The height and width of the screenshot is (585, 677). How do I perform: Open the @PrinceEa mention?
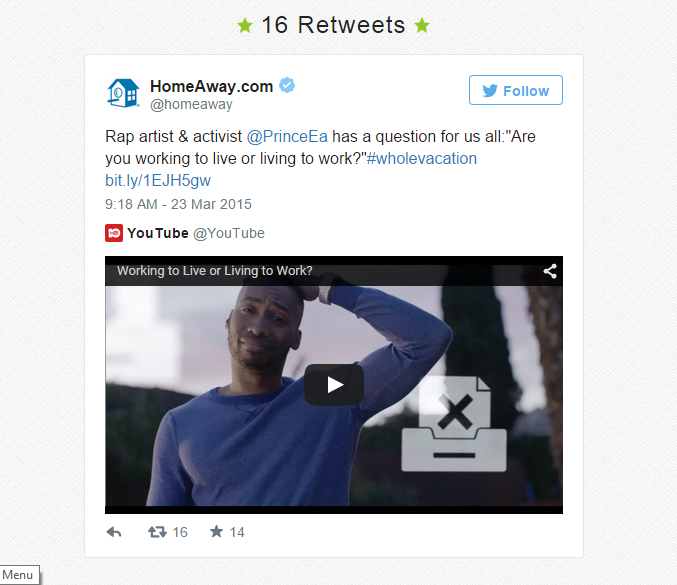(287, 136)
